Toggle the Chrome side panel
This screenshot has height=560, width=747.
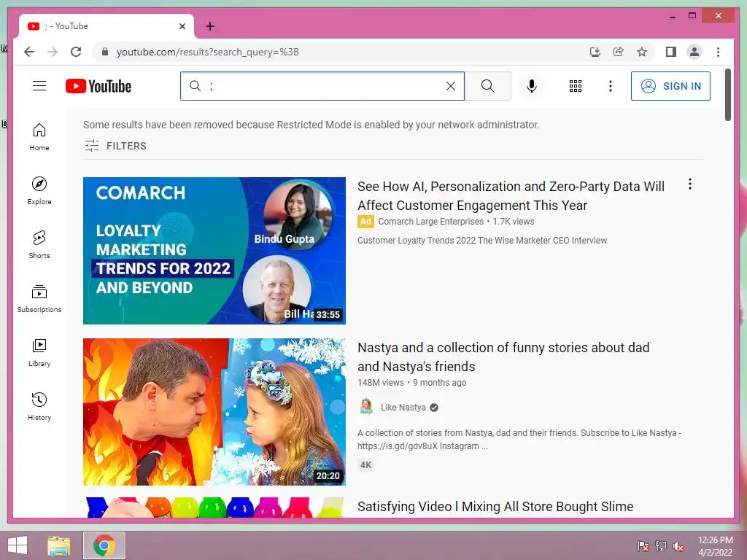[671, 52]
